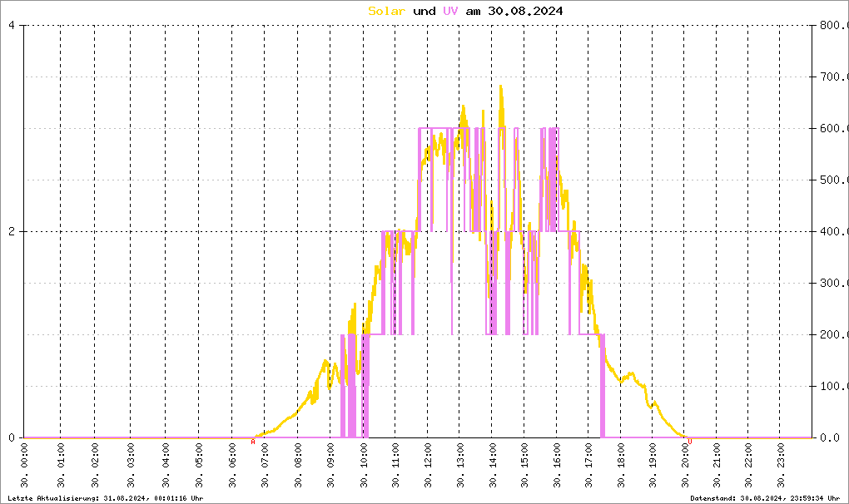Click the time label "30. 04:00"
The image size is (849, 504).
click(166, 465)
